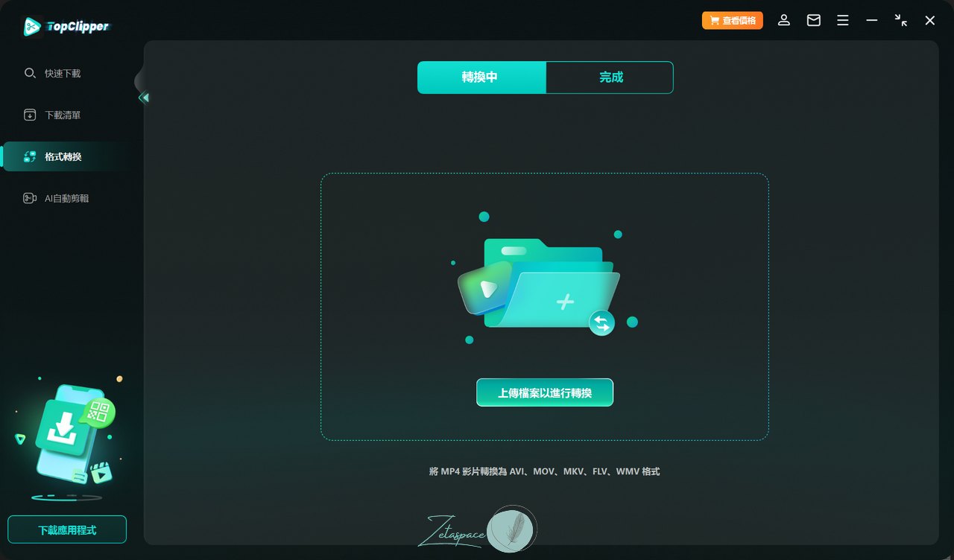Click the TopClipper logo

[66, 27]
